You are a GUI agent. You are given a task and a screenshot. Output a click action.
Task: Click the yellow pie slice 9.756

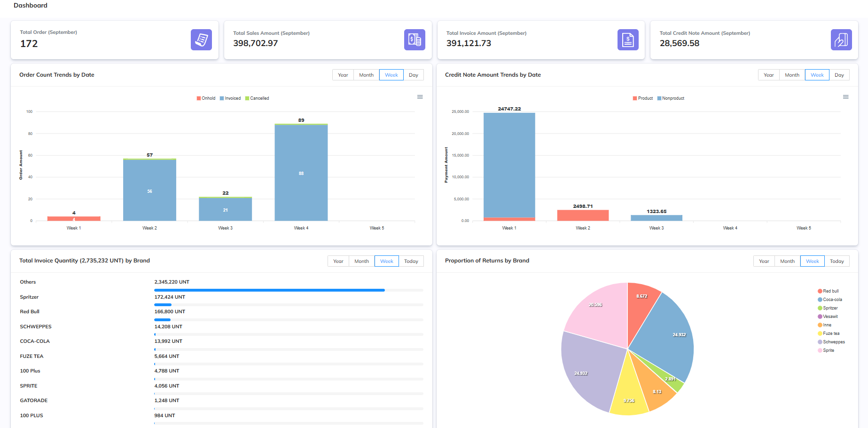(x=629, y=390)
